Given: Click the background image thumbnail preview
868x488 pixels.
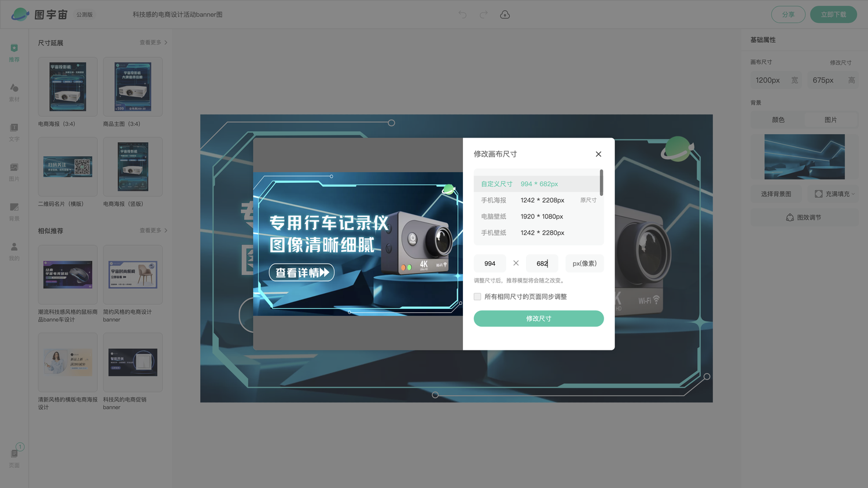Looking at the screenshot, I should [x=804, y=157].
